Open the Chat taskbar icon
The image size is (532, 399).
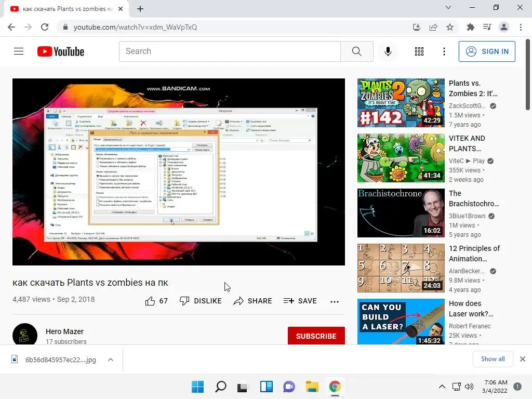point(289,387)
